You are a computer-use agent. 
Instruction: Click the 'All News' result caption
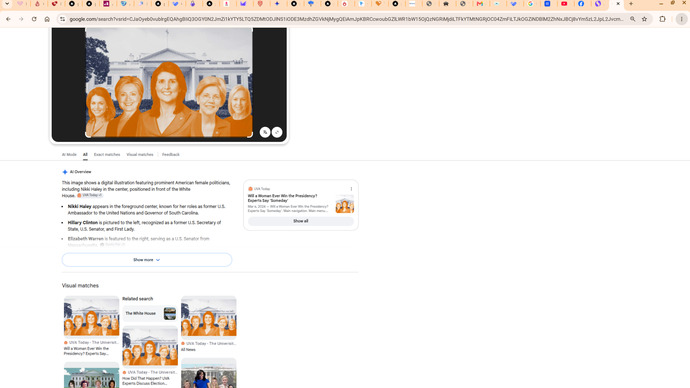(x=188, y=350)
